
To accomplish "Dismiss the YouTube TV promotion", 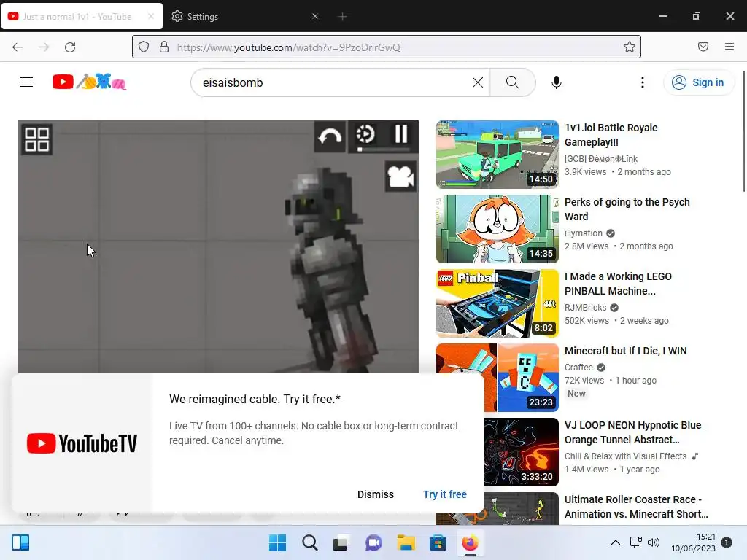I will [x=376, y=494].
